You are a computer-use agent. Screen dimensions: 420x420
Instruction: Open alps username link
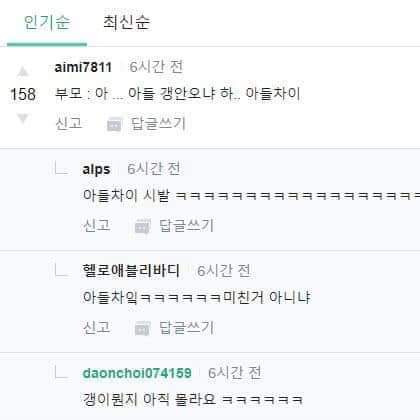click(96, 169)
